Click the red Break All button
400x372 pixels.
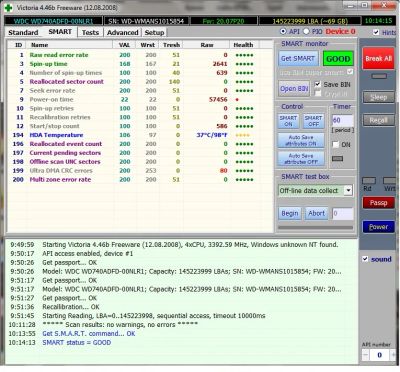(378, 58)
